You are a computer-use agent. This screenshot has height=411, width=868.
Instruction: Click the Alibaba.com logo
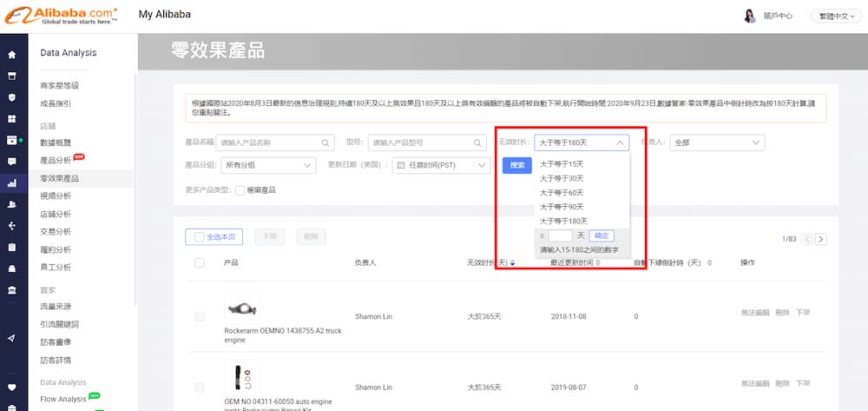click(x=61, y=16)
